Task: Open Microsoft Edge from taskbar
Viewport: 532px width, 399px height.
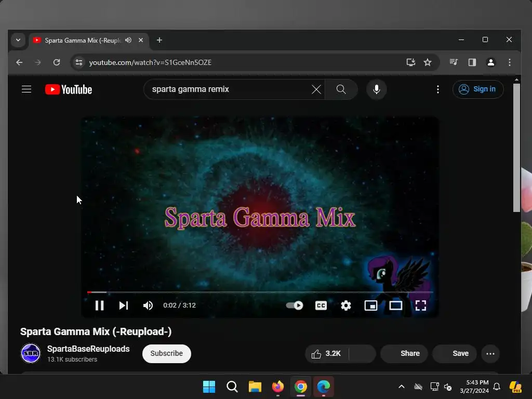Action: tap(323, 387)
